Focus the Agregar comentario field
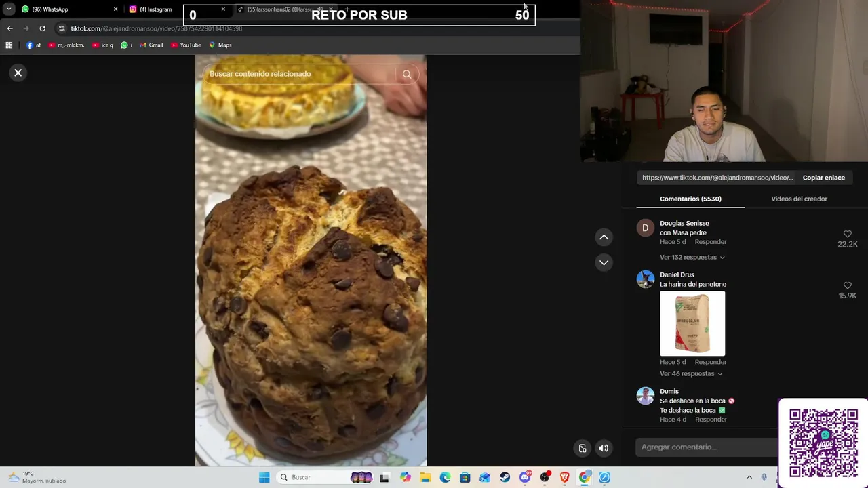Viewport: 868px width, 488px height. tap(707, 447)
